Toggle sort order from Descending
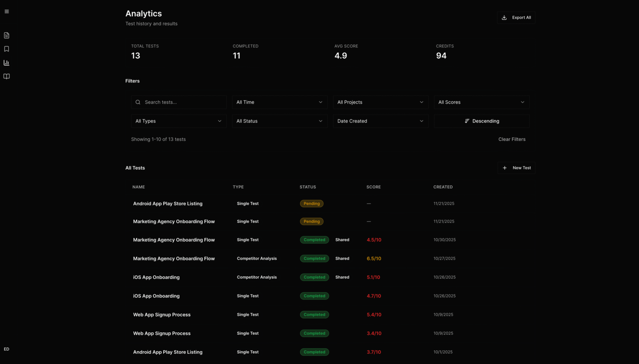Image resolution: width=639 pixels, height=364 pixels. [482, 121]
